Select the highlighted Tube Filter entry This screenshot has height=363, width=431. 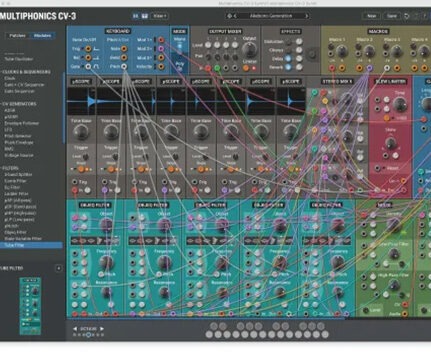click(x=31, y=245)
